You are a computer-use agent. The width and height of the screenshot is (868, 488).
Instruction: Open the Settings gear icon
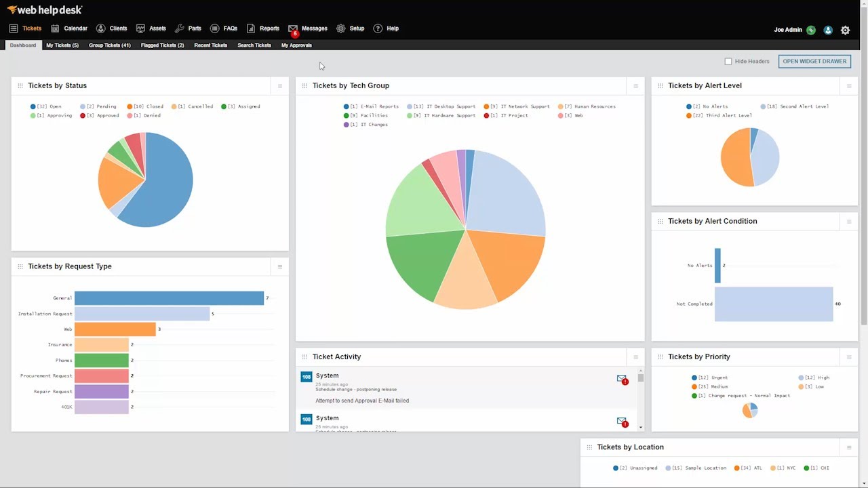pyautogui.click(x=845, y=30)
